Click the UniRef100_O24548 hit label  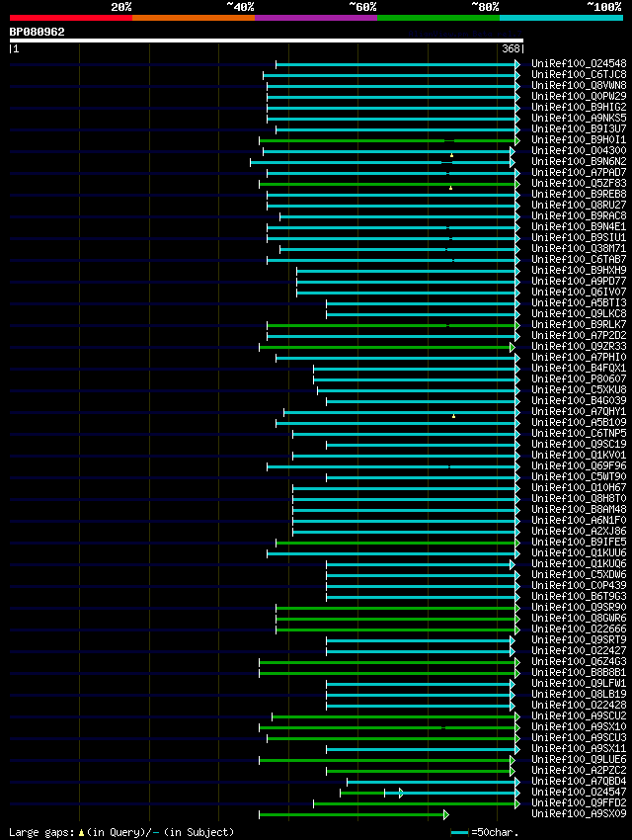click(x=579, y=64)
